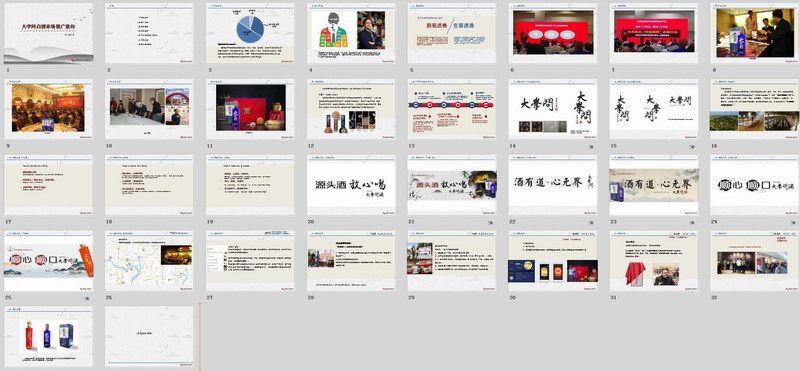Select slide 1 title slide 大学问白酒市场推广意向
The width and height of the screenshot is (800, 371).
48,33
